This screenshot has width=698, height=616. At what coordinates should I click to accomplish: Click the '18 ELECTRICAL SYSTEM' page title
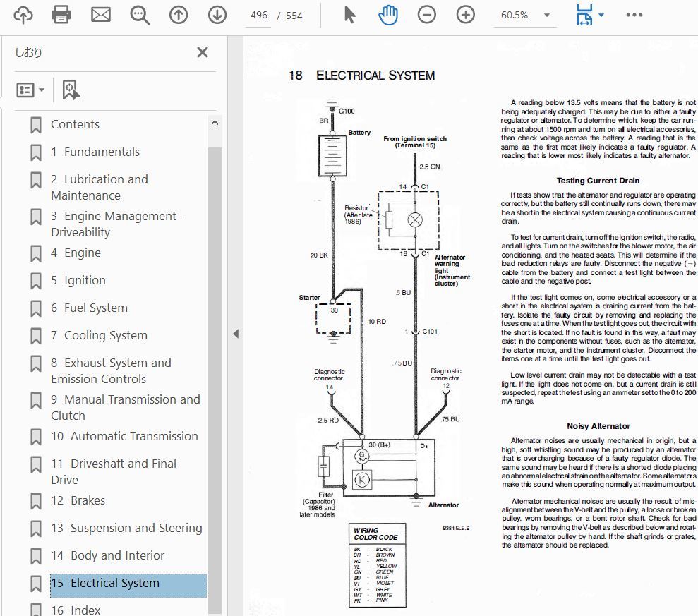(x=361, y=76)
